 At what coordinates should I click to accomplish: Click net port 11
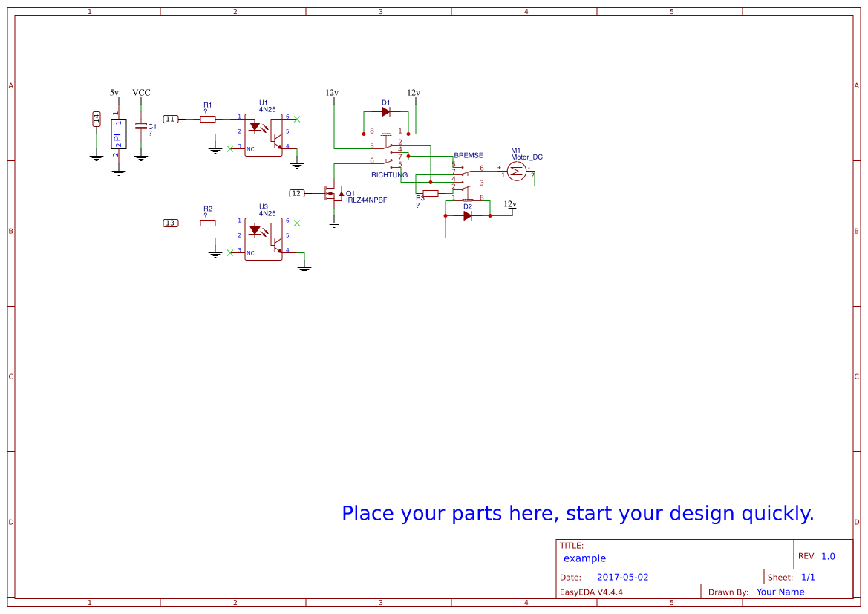pyautogui.click(x=171, y=119)
